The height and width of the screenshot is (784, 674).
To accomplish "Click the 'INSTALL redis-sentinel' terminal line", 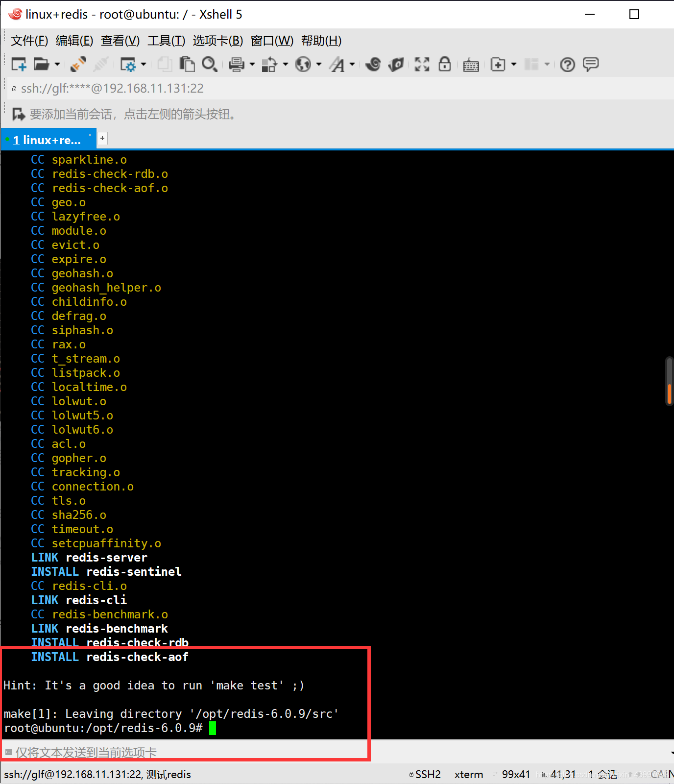I will tap(106, 572).
